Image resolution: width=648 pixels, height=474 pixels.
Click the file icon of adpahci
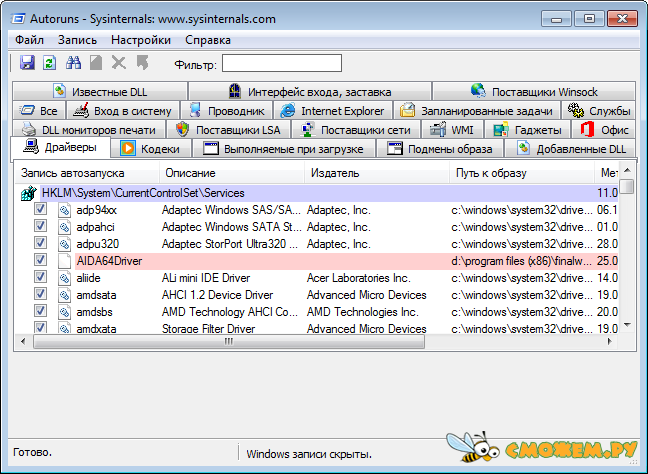point(64,227)
